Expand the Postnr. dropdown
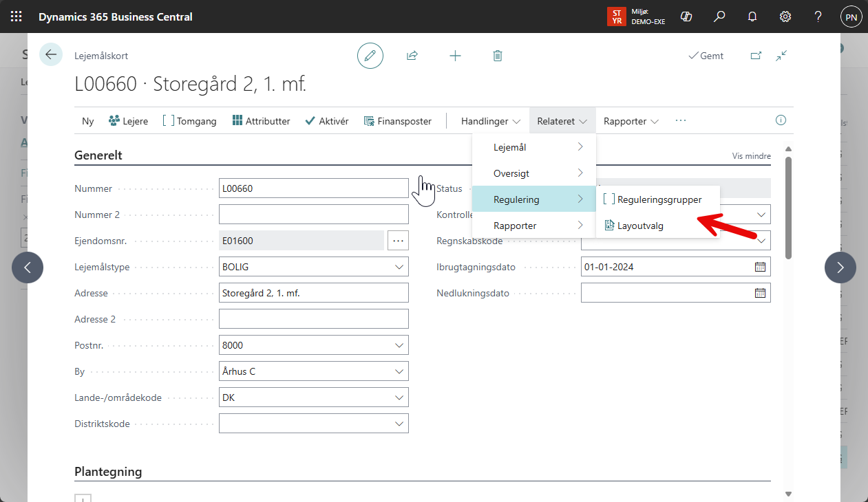The image size is (868, 502). (x=399, y=345)
